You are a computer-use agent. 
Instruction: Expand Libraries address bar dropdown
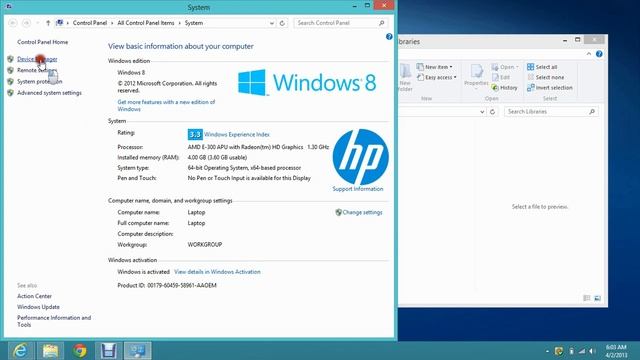click(482, 112)
